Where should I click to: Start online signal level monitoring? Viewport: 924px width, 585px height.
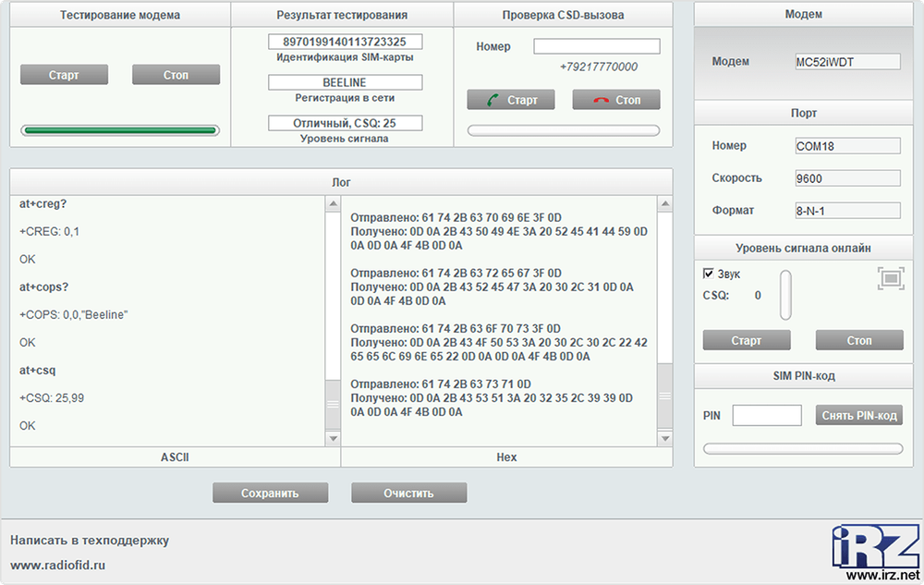(x=747, y=340)
